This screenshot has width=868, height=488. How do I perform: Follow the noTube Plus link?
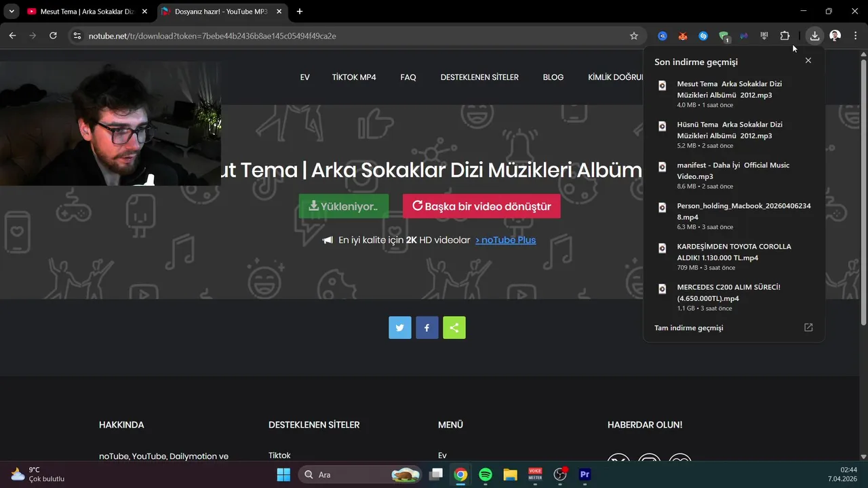coord(506,240)
